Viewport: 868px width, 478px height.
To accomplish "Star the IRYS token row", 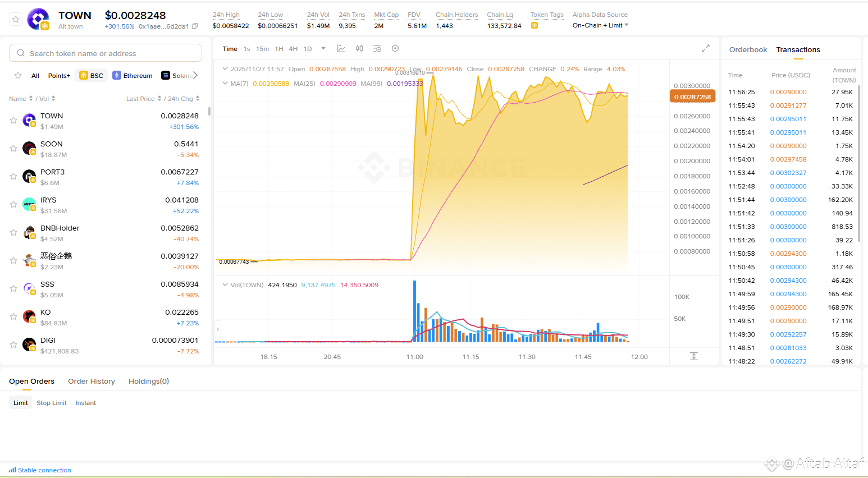I will [x=13, y=204].
